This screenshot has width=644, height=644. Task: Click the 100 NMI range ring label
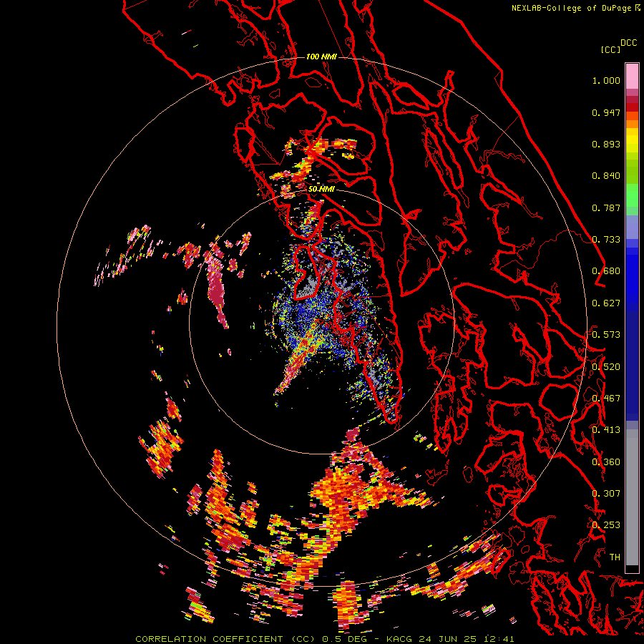[321, 57]
